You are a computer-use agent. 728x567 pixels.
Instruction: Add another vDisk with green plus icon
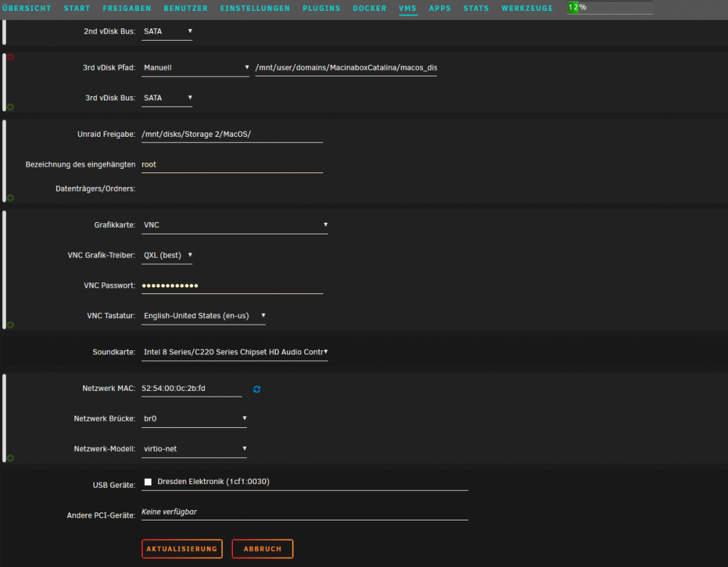tap(10, 107)
